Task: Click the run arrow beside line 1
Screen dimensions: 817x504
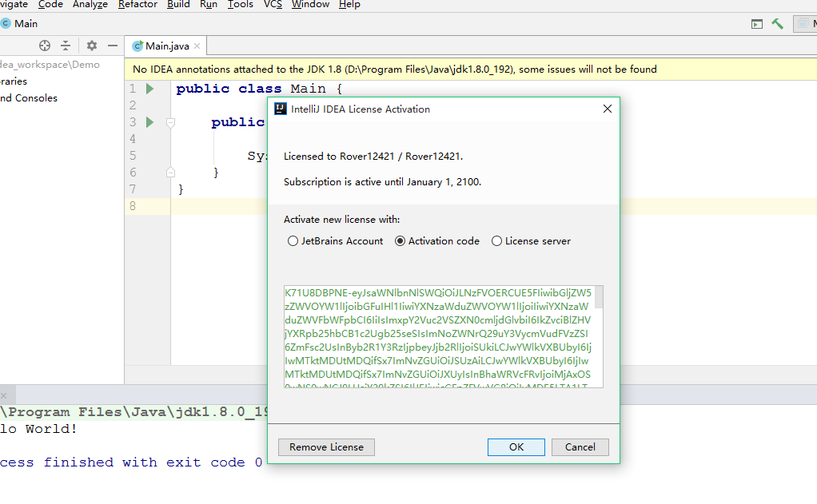Action: [x=150, y=89]
